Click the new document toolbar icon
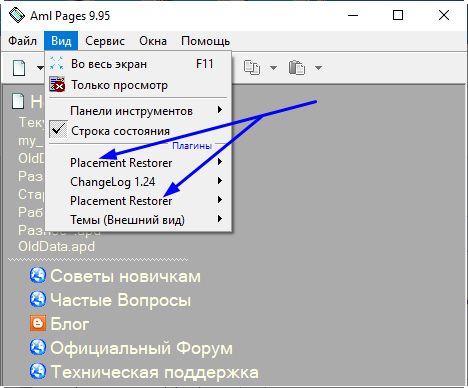This screenshot has height=388, width=468. point(19,68)
